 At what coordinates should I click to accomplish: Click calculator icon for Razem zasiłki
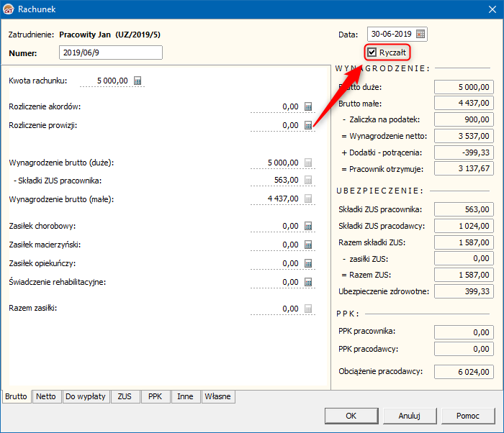pos(308,309)
